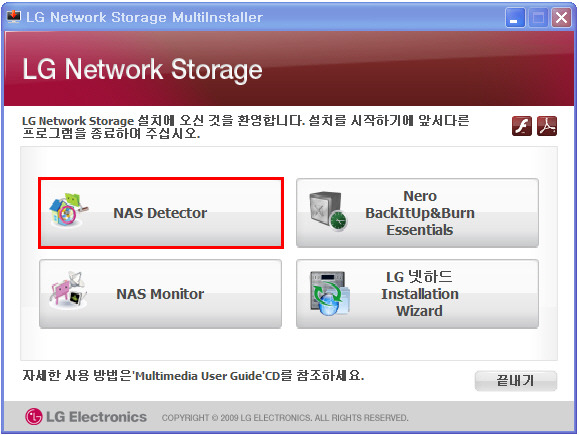Launch the NAS Monitor installer button
This screenshot has height=435, width=579.
[x=160, y=294]
